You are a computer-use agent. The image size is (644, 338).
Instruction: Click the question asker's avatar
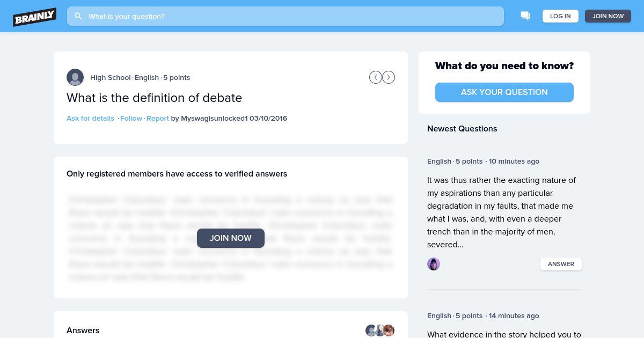75,77
